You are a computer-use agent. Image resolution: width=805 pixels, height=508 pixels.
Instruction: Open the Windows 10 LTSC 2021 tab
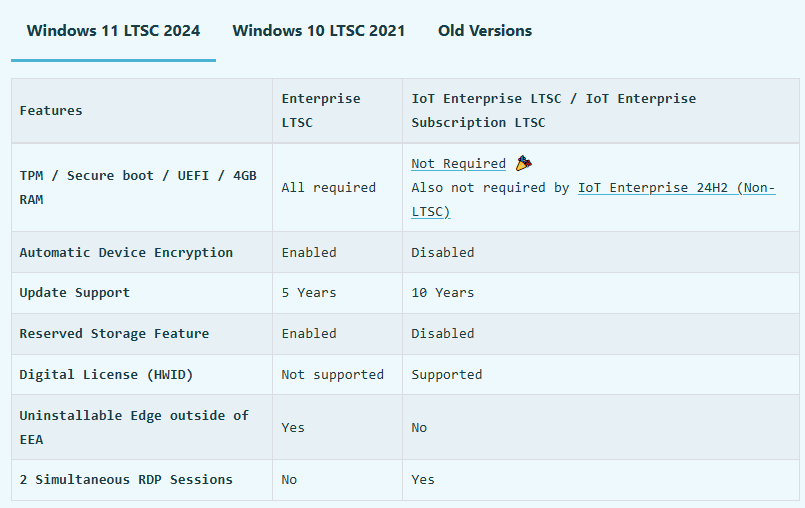pyautogui.click(x=319, y=31)
